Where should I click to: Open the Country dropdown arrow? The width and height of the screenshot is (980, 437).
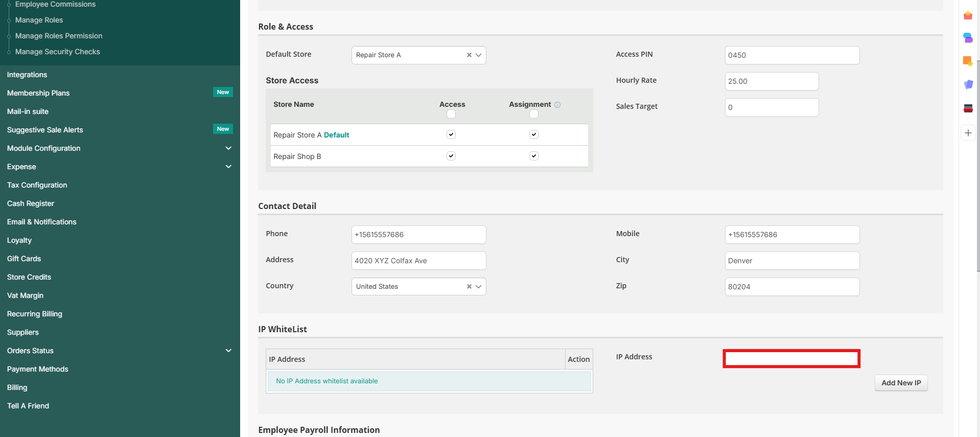point(479,287)
